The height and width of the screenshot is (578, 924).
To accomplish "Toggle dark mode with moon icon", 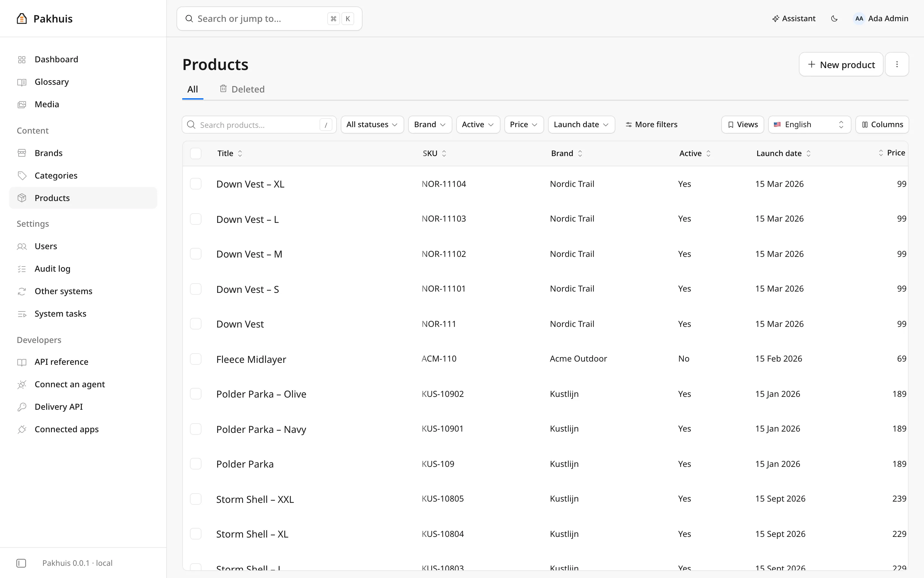I will [834, 18].
